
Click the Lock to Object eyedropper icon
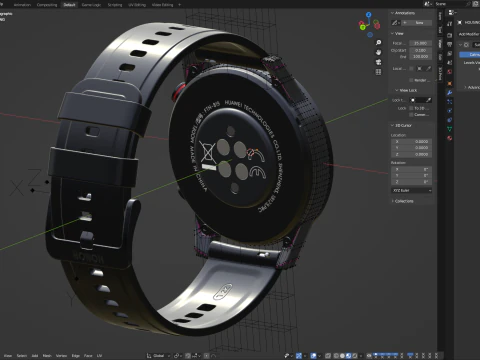(x=429, y=100)
